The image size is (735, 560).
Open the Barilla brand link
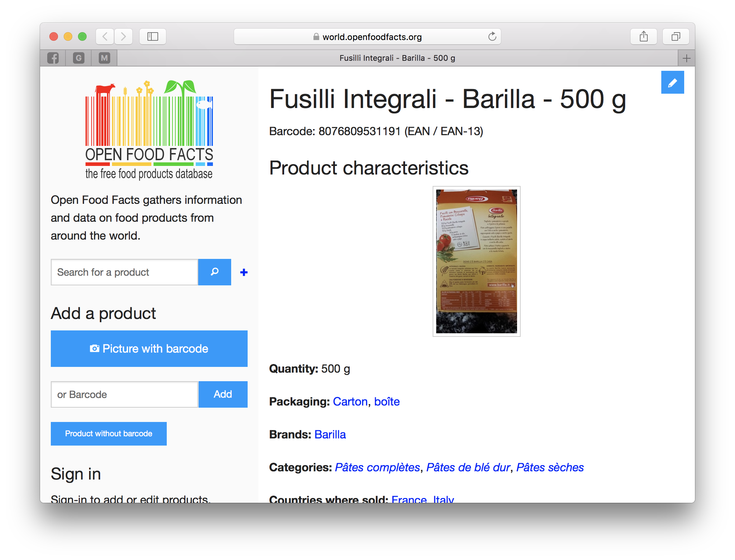[330, 434]
